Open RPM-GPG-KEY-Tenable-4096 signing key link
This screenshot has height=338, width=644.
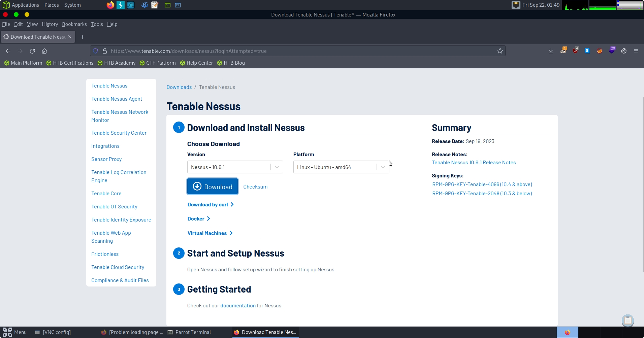coord(482,184)
